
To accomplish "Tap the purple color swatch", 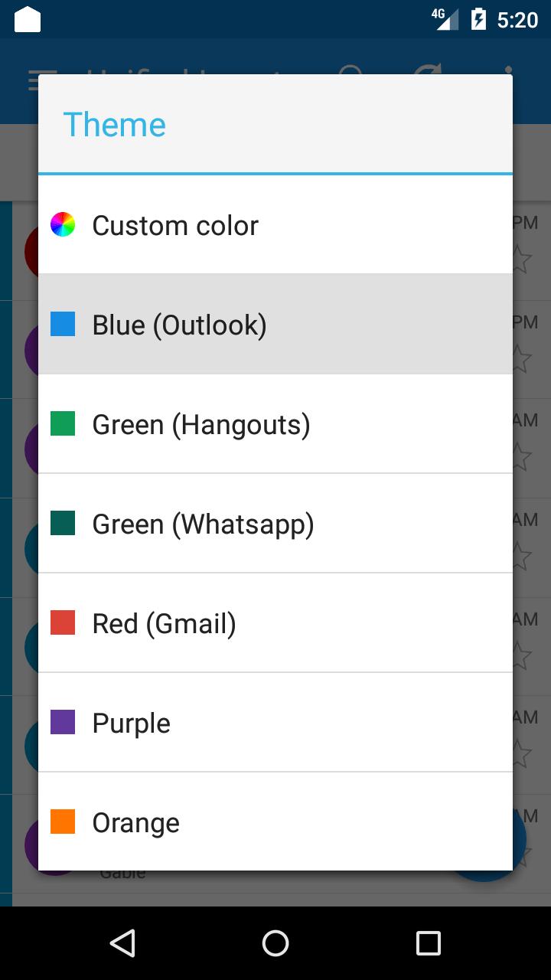I will click(63, 722).
